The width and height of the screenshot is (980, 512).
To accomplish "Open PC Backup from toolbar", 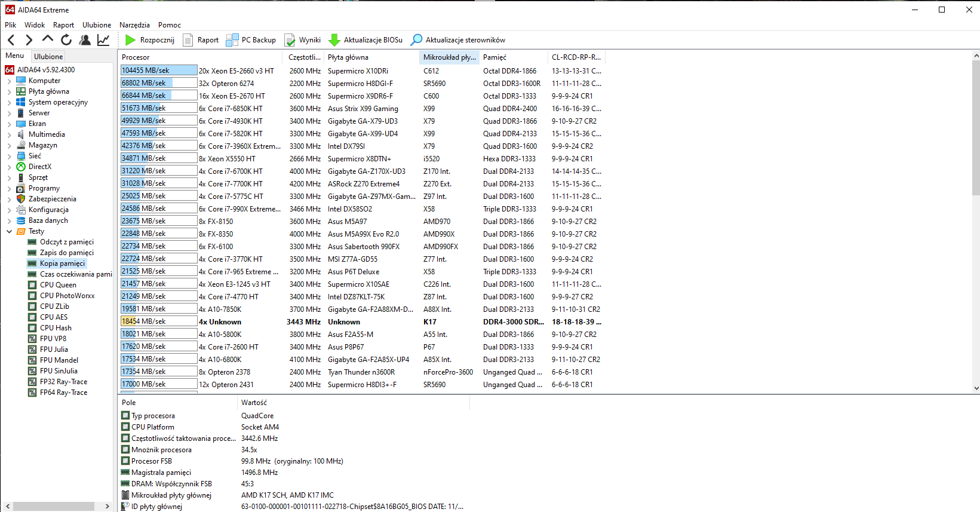I will (x=251, y=40).
